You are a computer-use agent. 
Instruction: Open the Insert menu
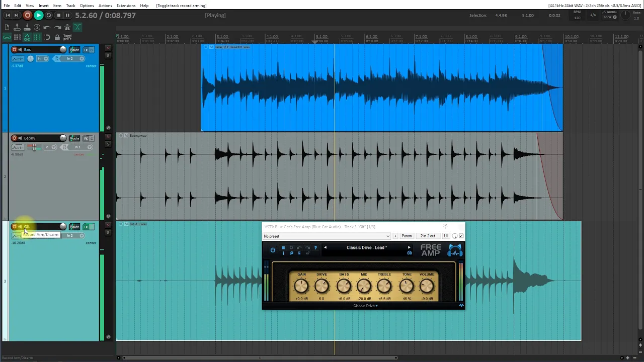point(44,6)
